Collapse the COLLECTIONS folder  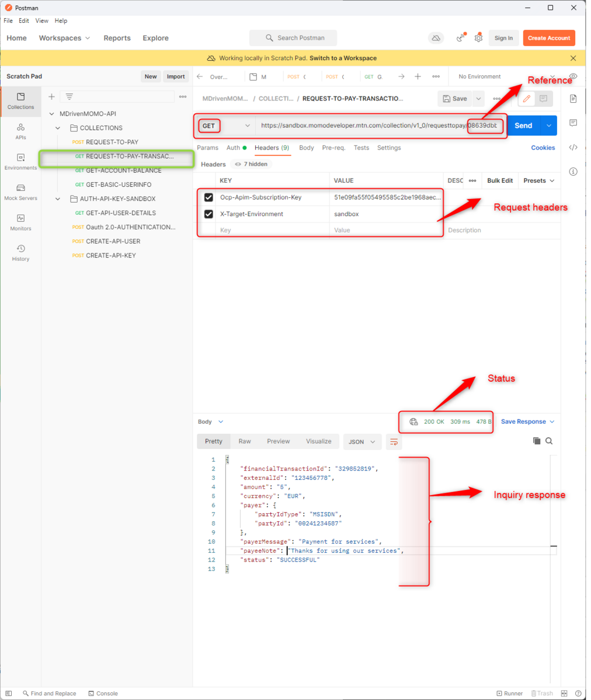[58, 128]
